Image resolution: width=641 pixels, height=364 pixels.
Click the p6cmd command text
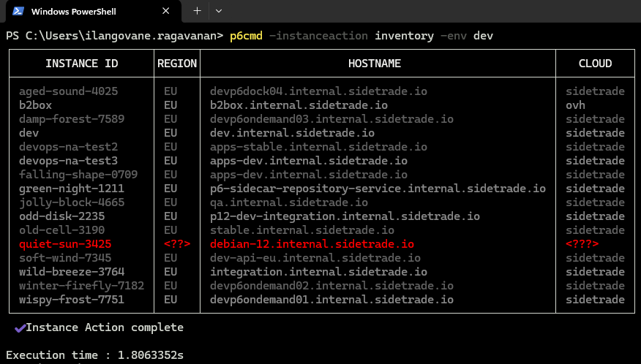tap(246, 36)
